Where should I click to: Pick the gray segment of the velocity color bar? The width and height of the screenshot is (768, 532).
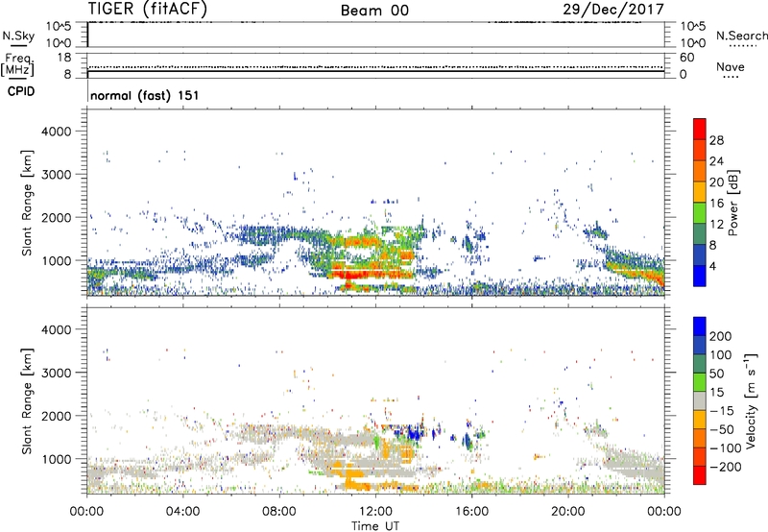(x=700, y=400)
